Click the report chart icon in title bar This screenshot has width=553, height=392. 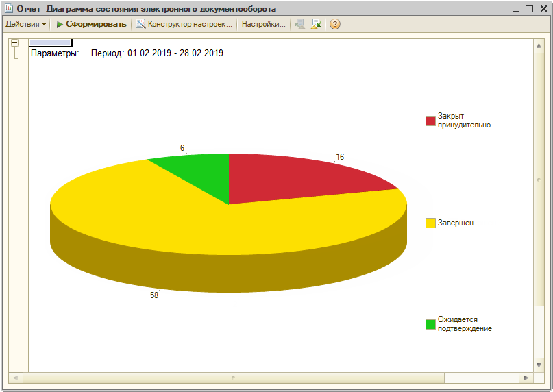pos(9,8)
